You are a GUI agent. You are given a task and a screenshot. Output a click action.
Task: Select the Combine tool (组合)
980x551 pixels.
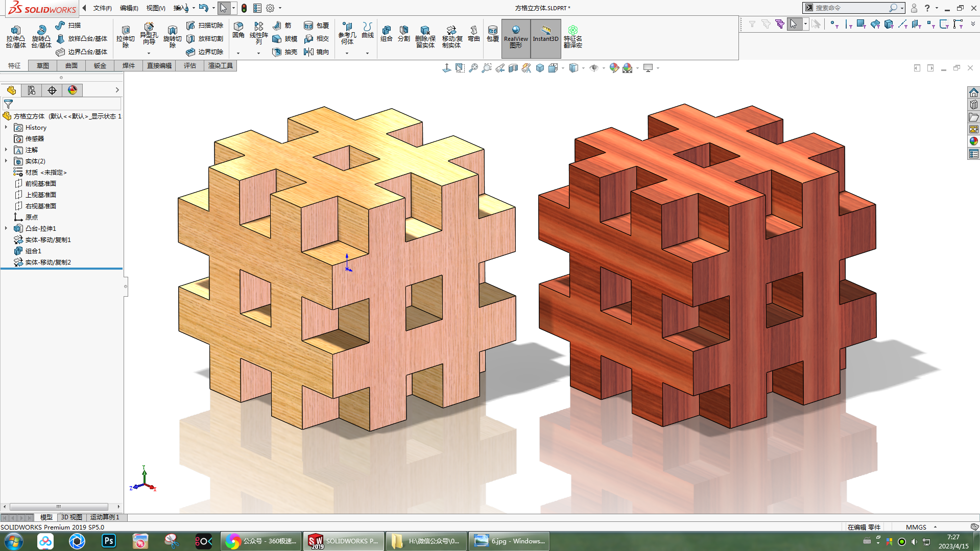387,33
